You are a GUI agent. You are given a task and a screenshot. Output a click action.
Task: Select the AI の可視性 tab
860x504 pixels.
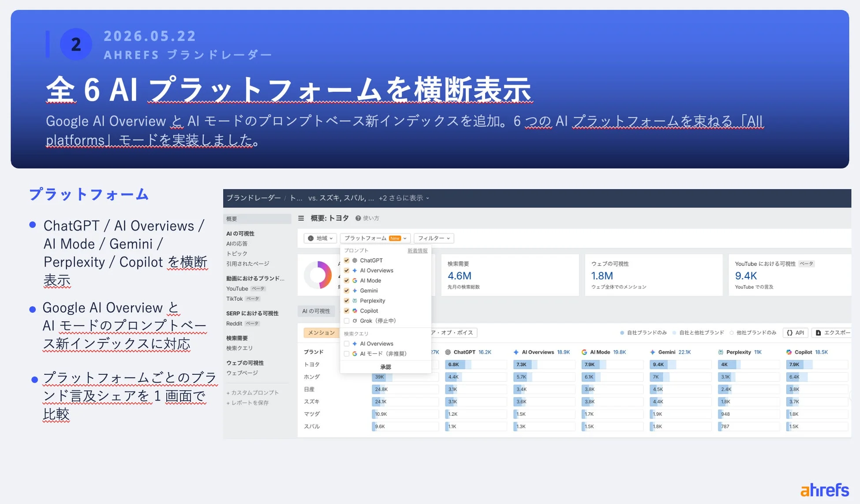[x=316, y=311]
